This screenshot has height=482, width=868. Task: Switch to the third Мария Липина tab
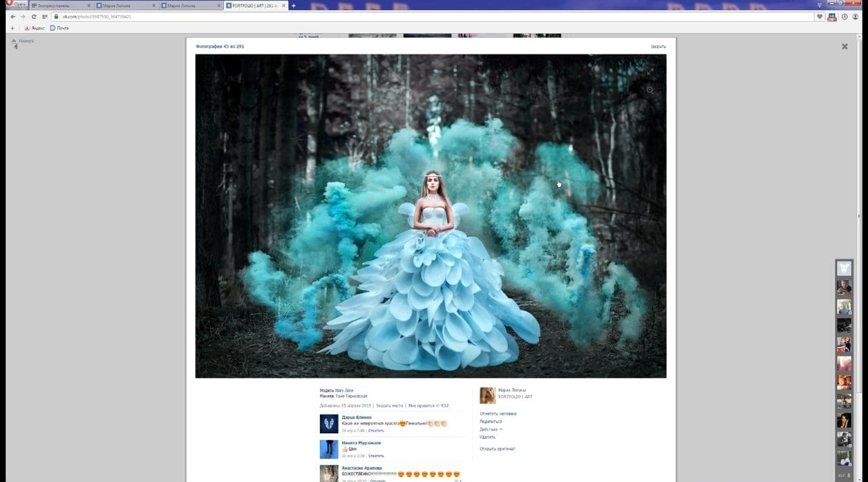tap(189, 5)
